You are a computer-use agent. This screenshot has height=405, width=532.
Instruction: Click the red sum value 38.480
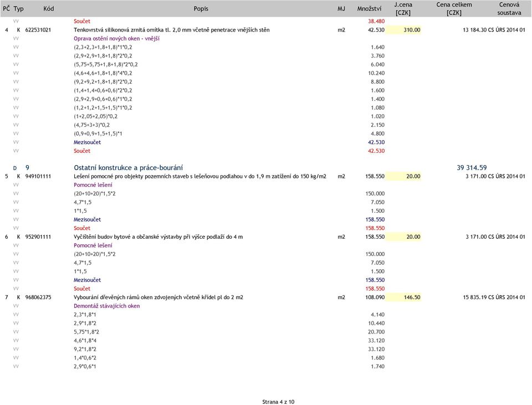tap(376, 22)
